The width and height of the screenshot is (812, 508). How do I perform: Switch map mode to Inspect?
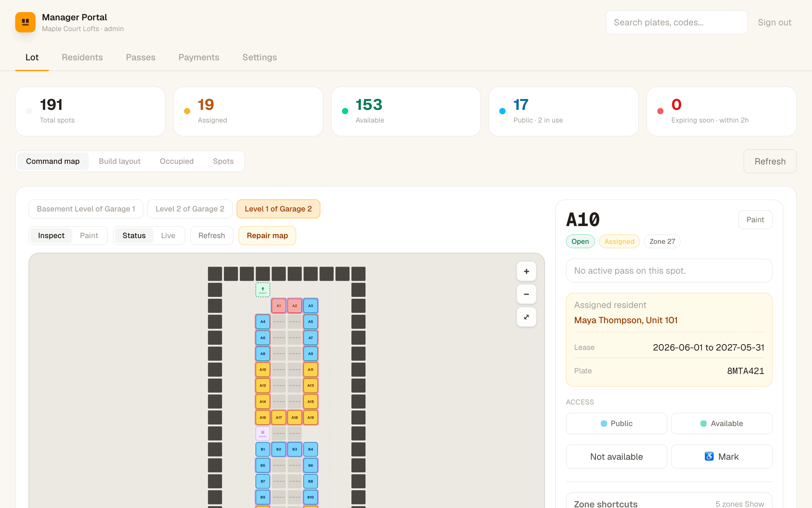tap(51, 236)
